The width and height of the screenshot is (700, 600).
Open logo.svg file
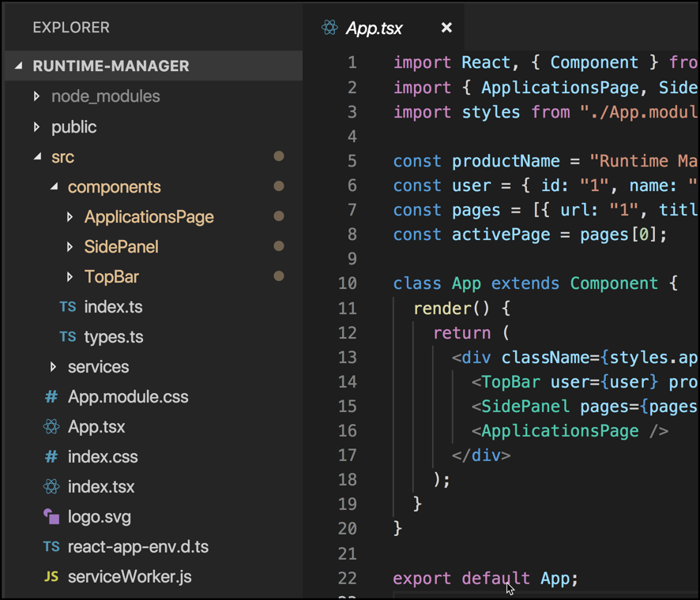pos(100,516)
